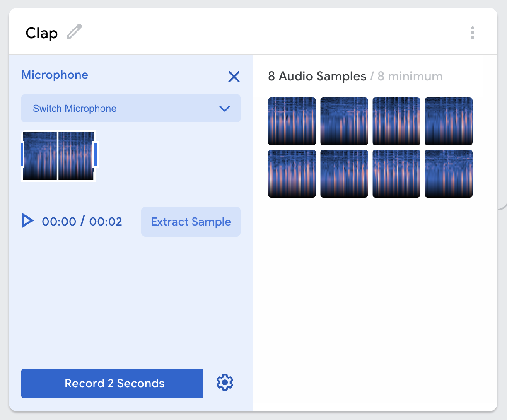Click the pencil icon to rename Clap
Image resolution: width=507 pixels, height=420 pixels.
[75, 31]
